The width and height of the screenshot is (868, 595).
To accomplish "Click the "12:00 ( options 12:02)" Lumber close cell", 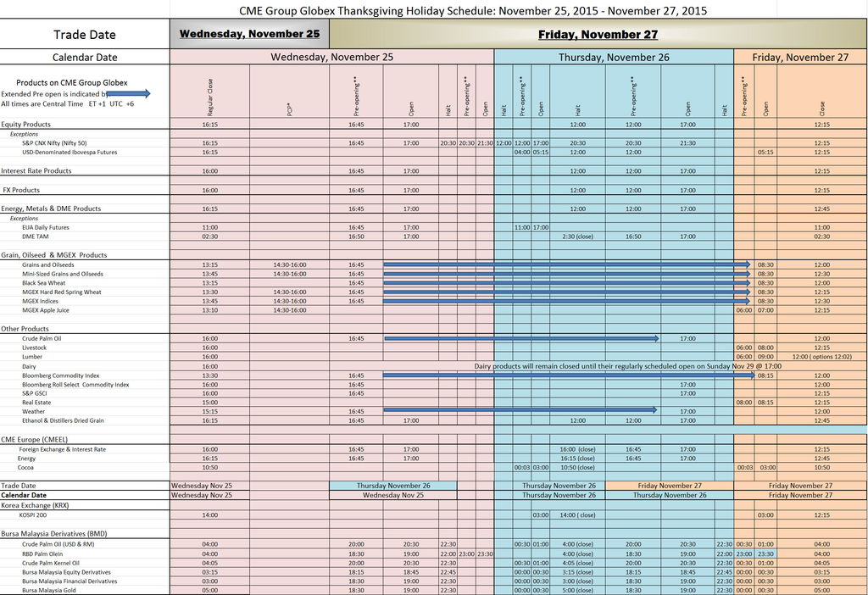I will (x=822, y=357).
